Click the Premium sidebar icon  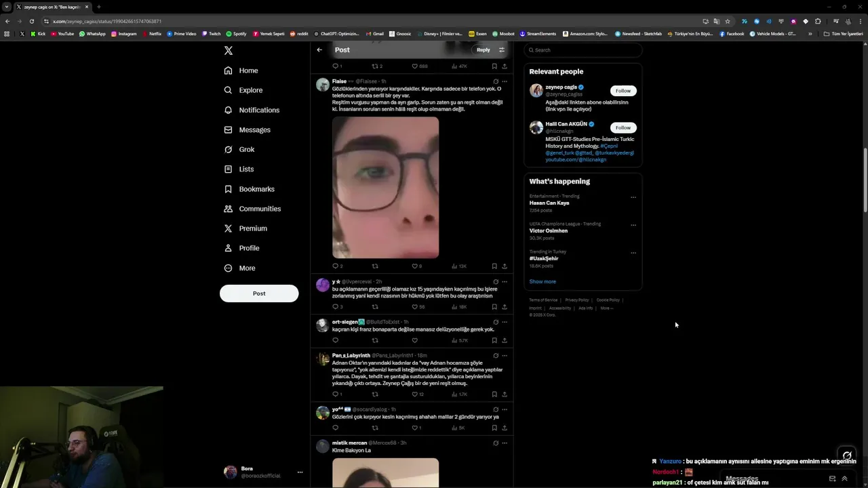[228, 228]
